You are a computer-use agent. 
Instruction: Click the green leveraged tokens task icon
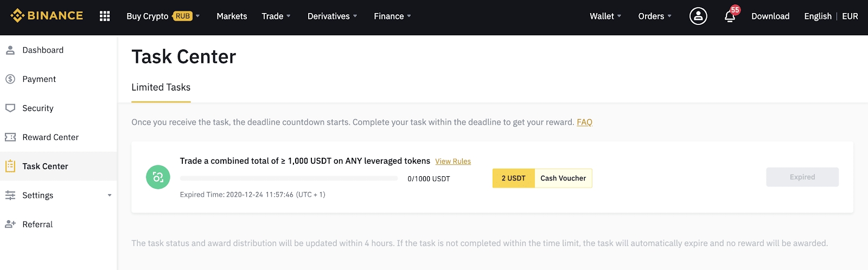158,177
